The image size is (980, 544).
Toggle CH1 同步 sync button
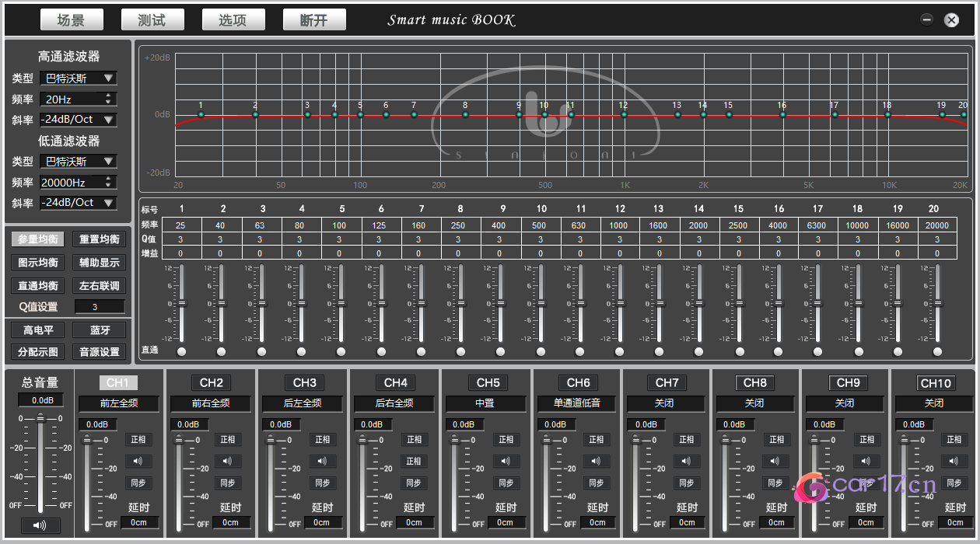pos(138,483)
